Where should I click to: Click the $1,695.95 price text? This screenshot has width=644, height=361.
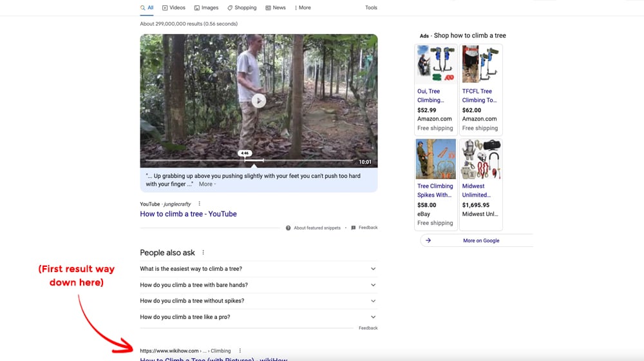pos(476,205)
